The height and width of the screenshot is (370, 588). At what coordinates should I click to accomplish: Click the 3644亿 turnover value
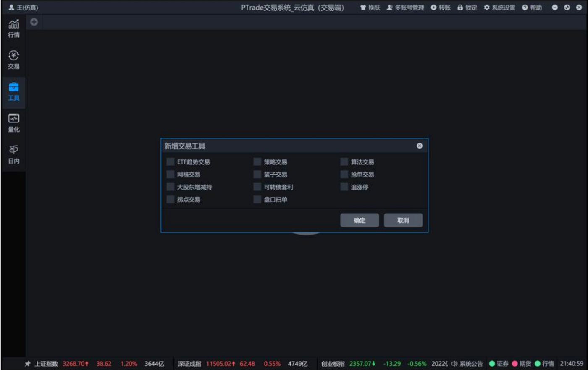pos(155,364)
